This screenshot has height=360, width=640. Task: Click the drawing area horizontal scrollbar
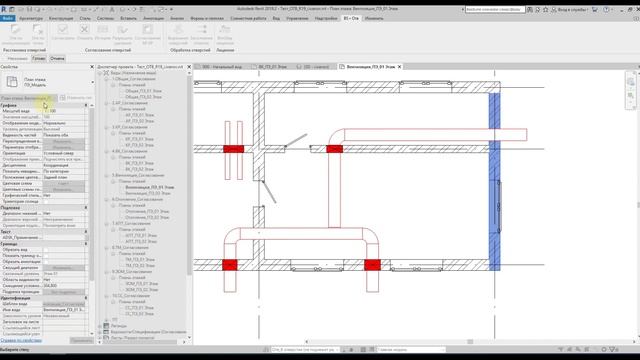tap(470, 342)
